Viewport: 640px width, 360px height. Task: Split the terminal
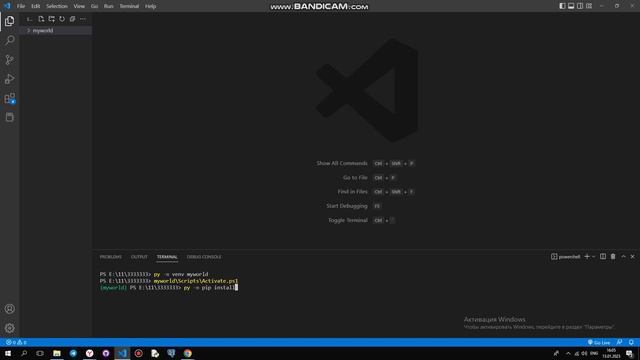(603, 256)
